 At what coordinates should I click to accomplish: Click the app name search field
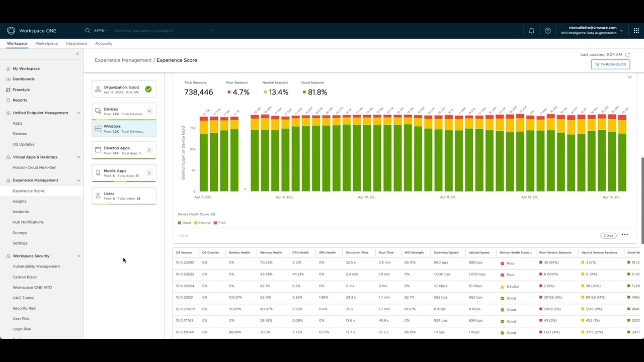click(x=161, y=31)
